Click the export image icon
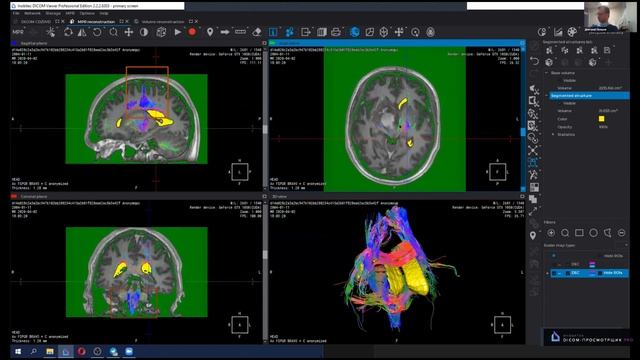Viewport: 640px width, 360px height. [305, 32]
